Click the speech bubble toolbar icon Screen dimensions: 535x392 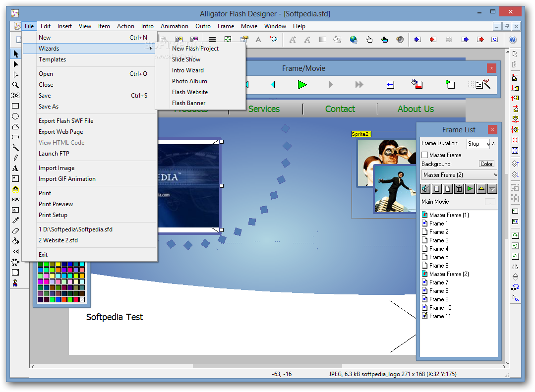[273, 40]
